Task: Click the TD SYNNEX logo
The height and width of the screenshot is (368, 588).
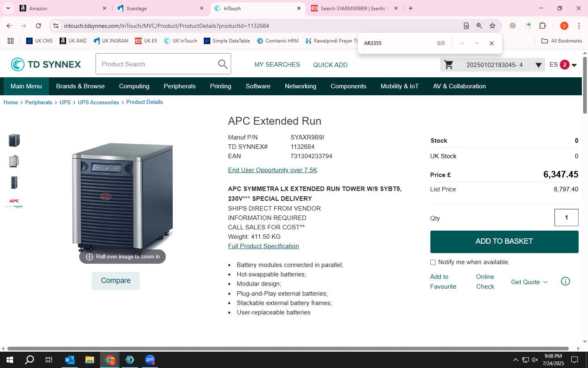Action: 46,64
